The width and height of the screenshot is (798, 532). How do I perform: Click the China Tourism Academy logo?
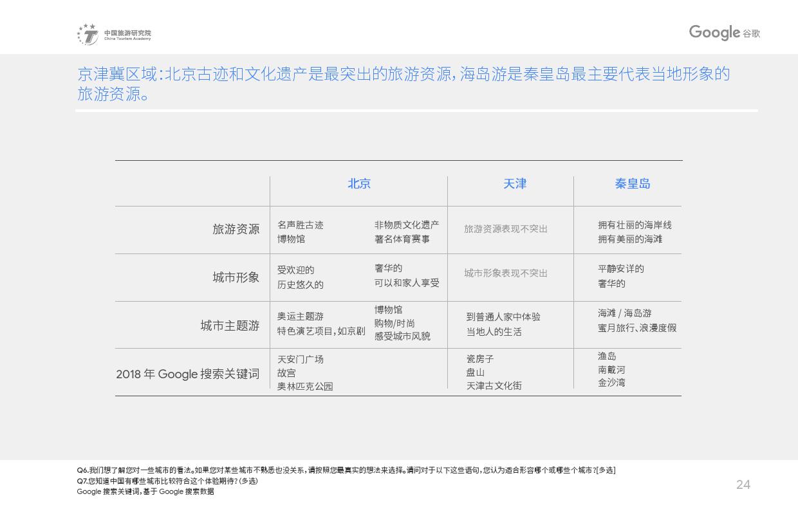[x=114, y=35]
